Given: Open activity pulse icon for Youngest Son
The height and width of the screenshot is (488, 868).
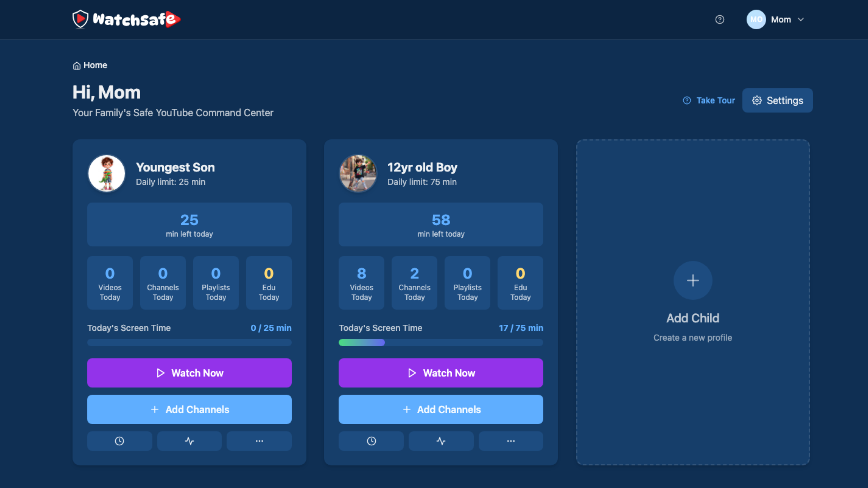Looking at the screenshot, I should pyautogui.click(x=189, y=441).
